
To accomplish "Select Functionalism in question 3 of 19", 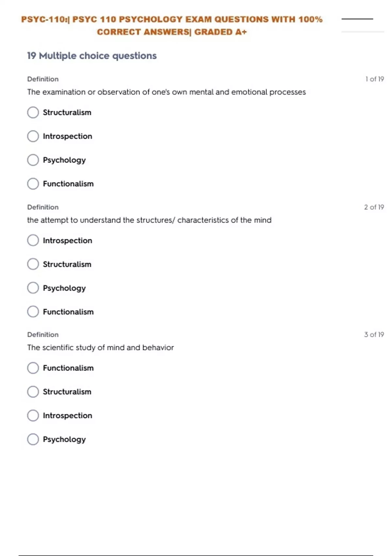I will pyautogui.click(x=33, y=368).
